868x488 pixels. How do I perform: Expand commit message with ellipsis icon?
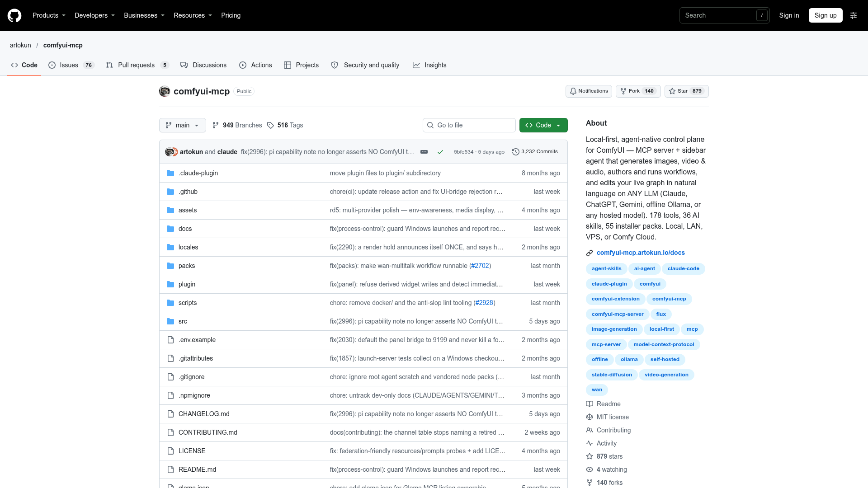(424, 152)
